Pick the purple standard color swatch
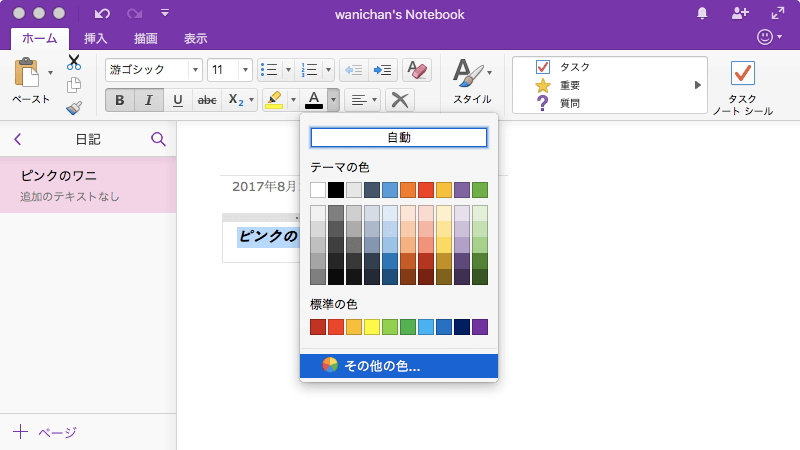 (480, 327)
